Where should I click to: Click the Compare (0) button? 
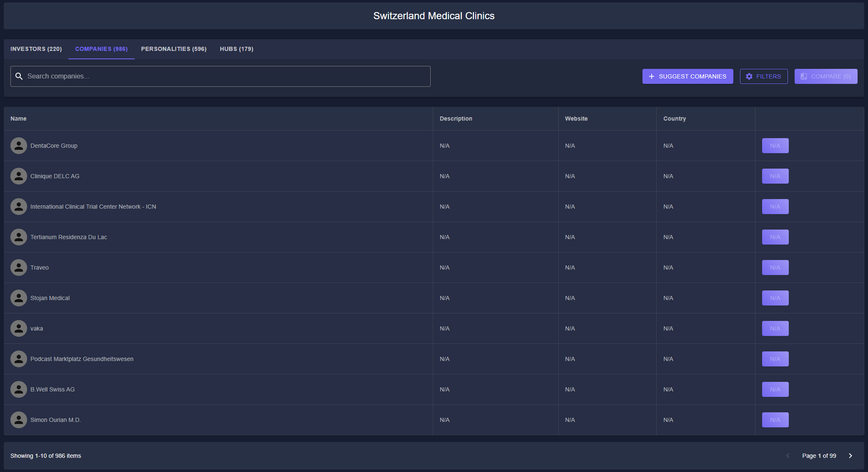coord(825,76)
